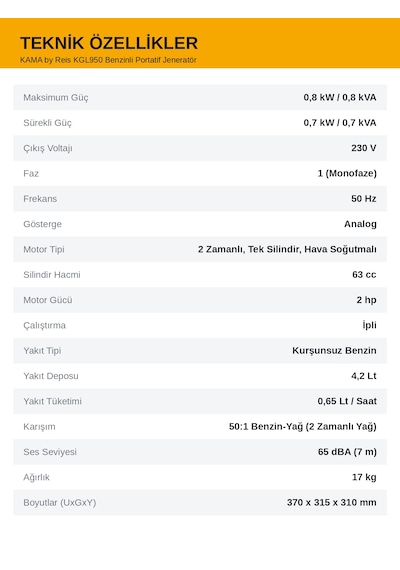Click the 50 Hz frequency value

(364, 198)
